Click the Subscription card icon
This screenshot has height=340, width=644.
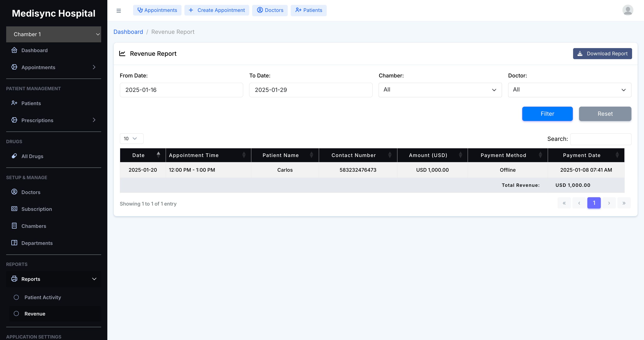[x=14, y=209]
